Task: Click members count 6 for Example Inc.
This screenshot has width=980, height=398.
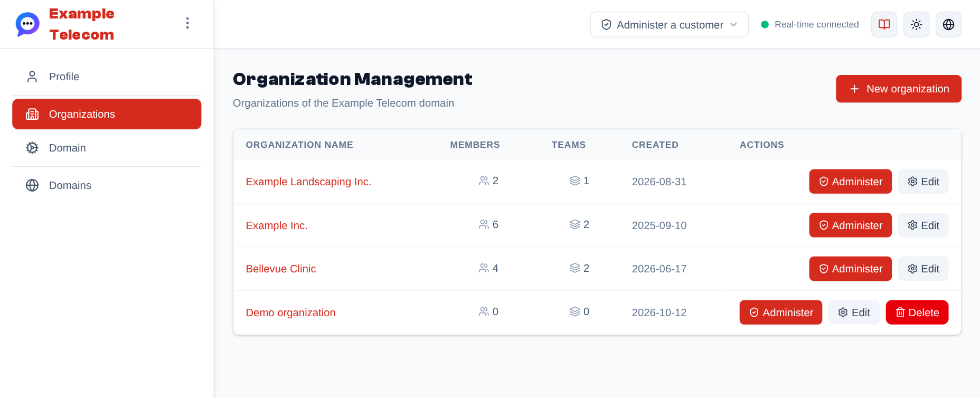Action: coord(488,224)
